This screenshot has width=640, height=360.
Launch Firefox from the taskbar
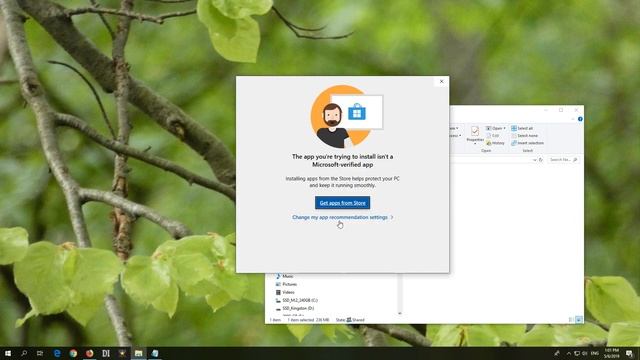coord(89,353)
